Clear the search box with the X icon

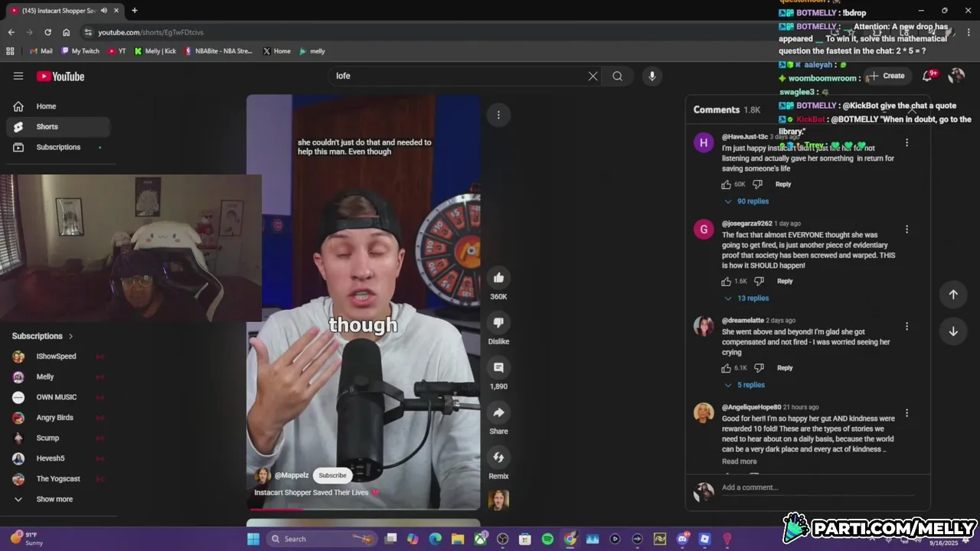tap(593, 76)
